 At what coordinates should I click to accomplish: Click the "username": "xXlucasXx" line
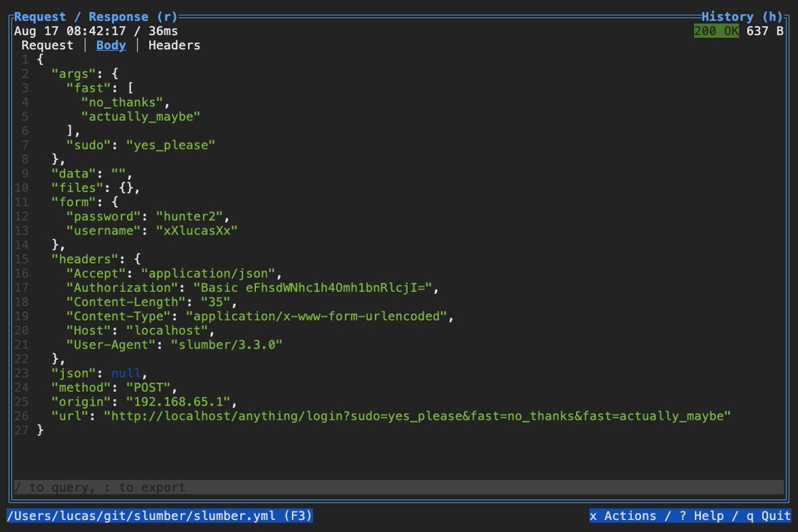point(152,231)
